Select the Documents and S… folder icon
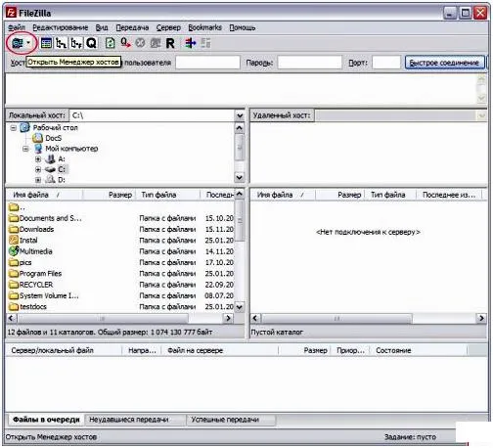Image resolution: width=493 pixels, height=448 pixels. [14, 218]
